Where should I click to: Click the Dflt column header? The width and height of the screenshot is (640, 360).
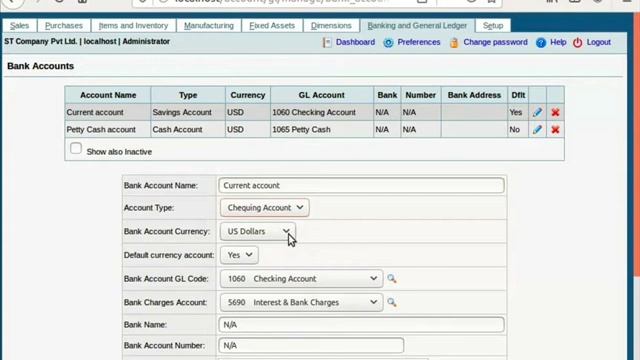518,95
